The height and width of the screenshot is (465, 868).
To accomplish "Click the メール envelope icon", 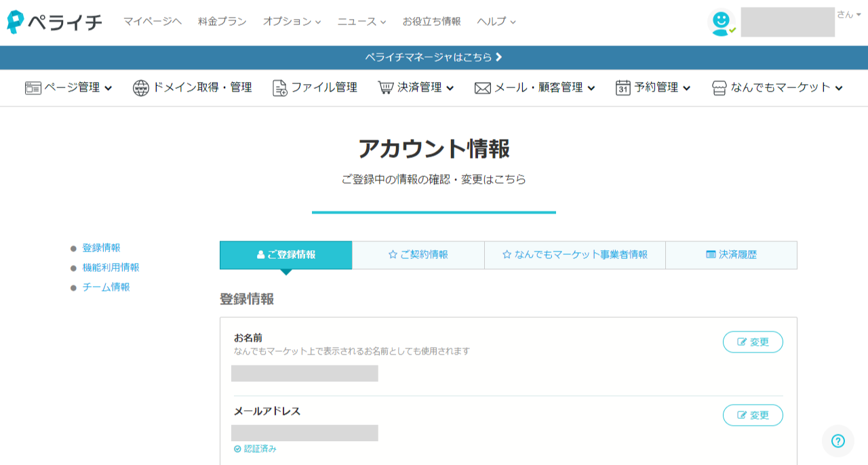I will [x=483, y=88].
